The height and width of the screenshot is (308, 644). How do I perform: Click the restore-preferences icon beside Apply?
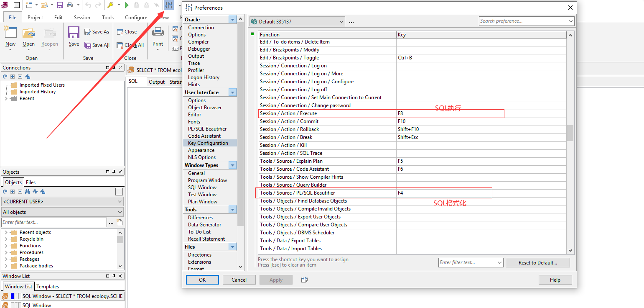(x=304, y=280)
